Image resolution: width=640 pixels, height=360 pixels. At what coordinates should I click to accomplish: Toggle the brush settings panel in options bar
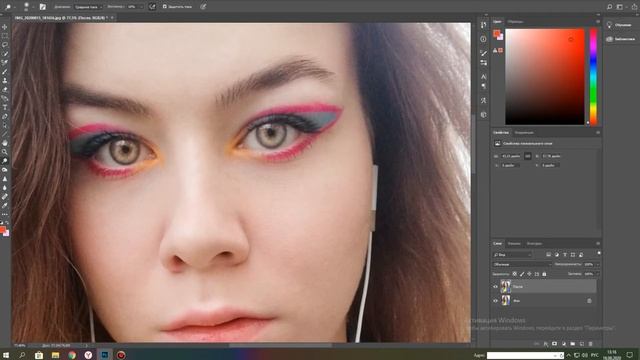coord(42,7)
